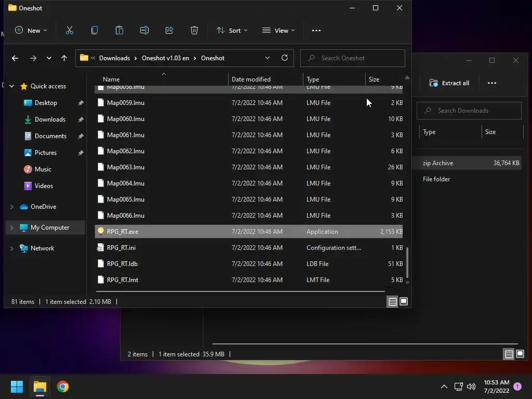Click the Search Downloads field
The width and height of the screenshot is (532, 399).
(469, 111)
